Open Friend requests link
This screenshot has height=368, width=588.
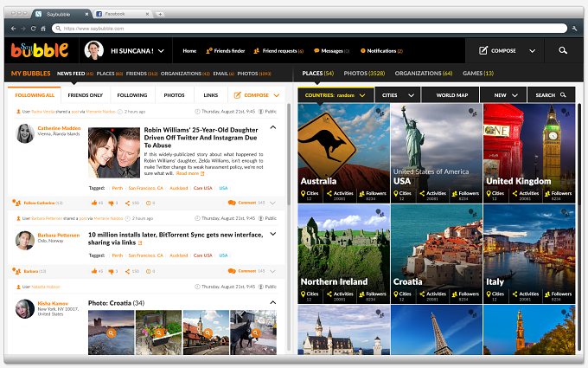click(278, 51)
